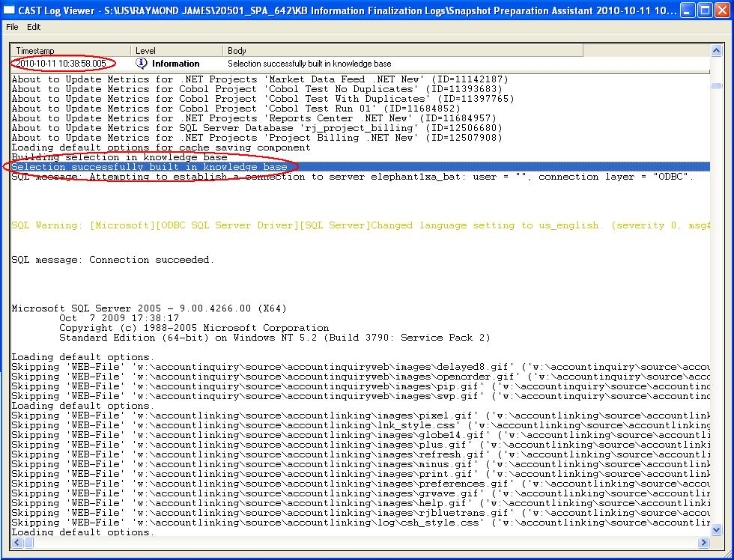
Task: Select the Skipping line for delayed8.gif
Action: coord(360,367)
